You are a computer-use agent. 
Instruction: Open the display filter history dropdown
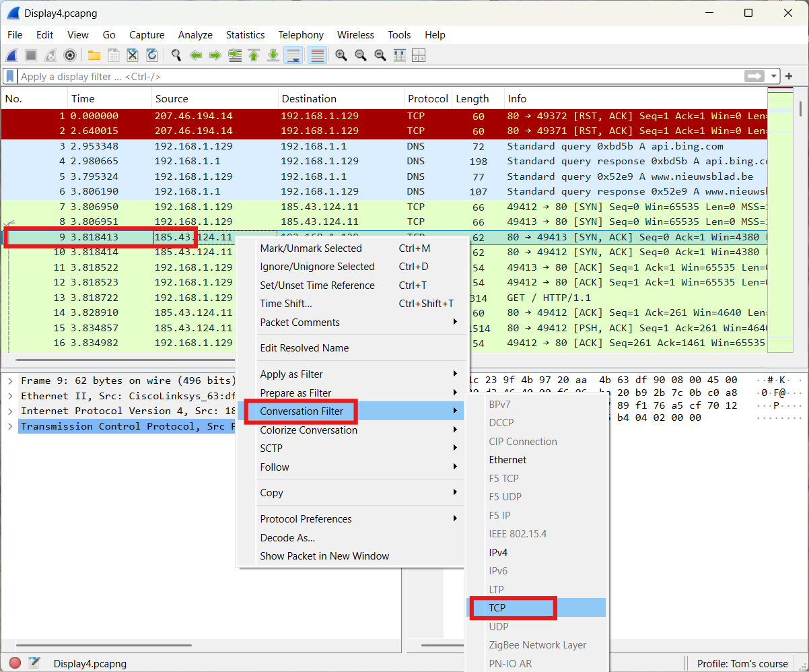click(774, 77)
